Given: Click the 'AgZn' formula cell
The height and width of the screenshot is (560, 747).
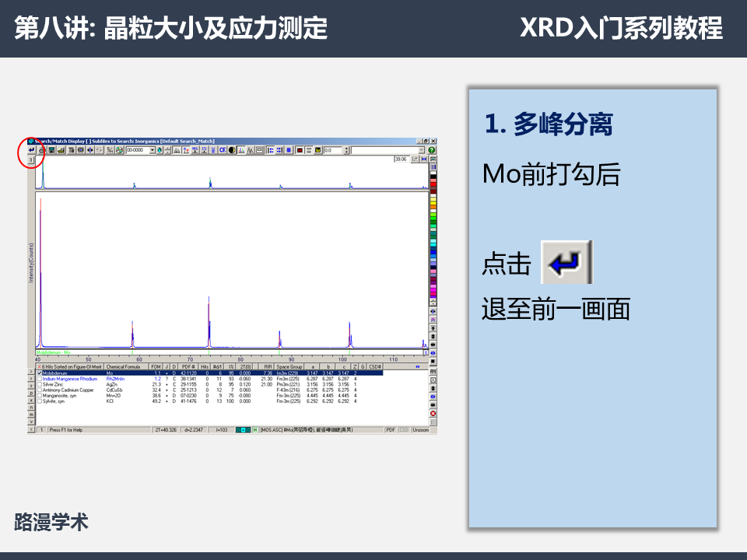Looking at the screenshot, I should tap(112, 384).
